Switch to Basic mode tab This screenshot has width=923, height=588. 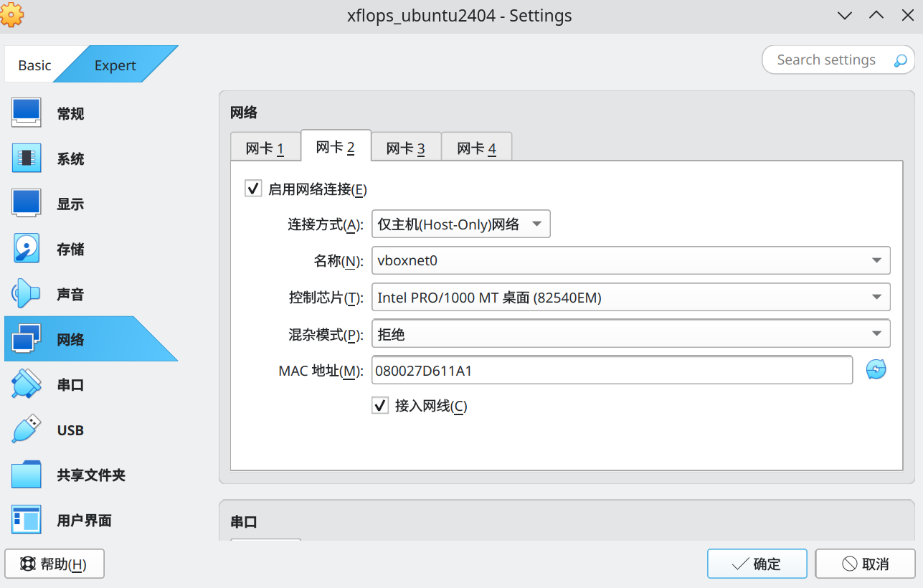point(35,65)
